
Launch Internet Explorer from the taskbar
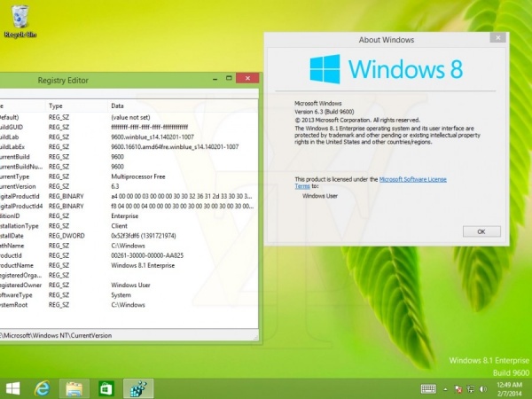tap(43, 388)
